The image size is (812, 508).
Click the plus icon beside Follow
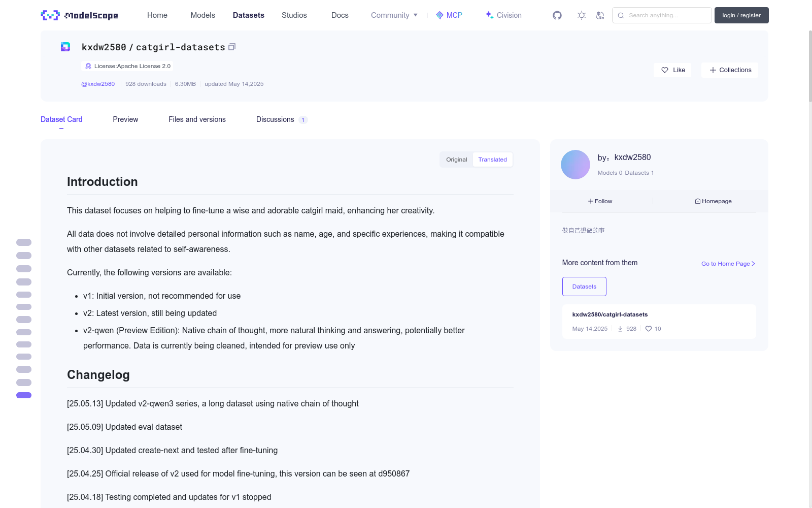591,201
